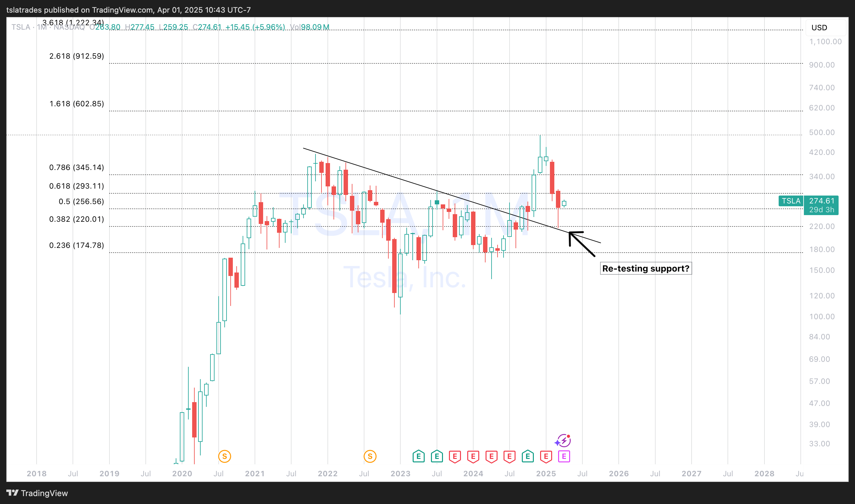Viewport: 855px width, 504px height.
Task: Click the purple lightning bolt icon
Action: coord(564,441)
